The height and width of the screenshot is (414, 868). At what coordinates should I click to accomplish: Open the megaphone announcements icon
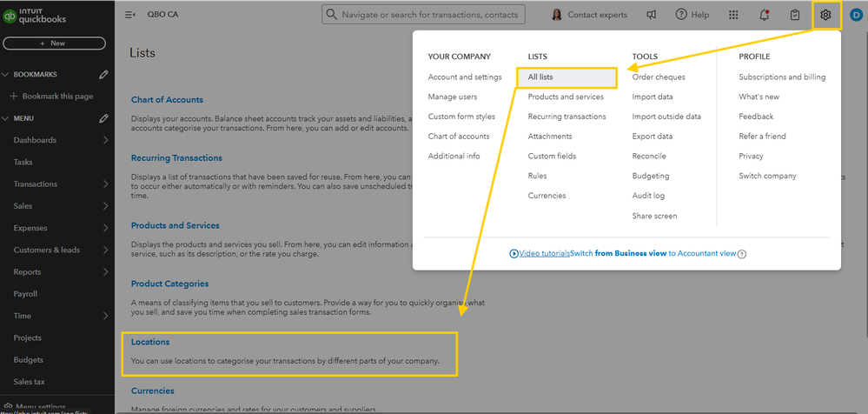pos(652,15)
